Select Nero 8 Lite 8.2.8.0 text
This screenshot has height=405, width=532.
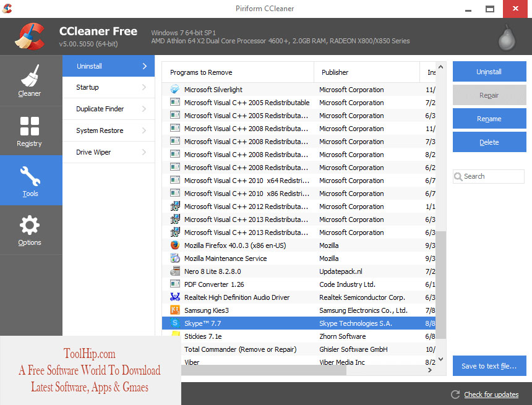pyautogui.click(x=212, y=271)
